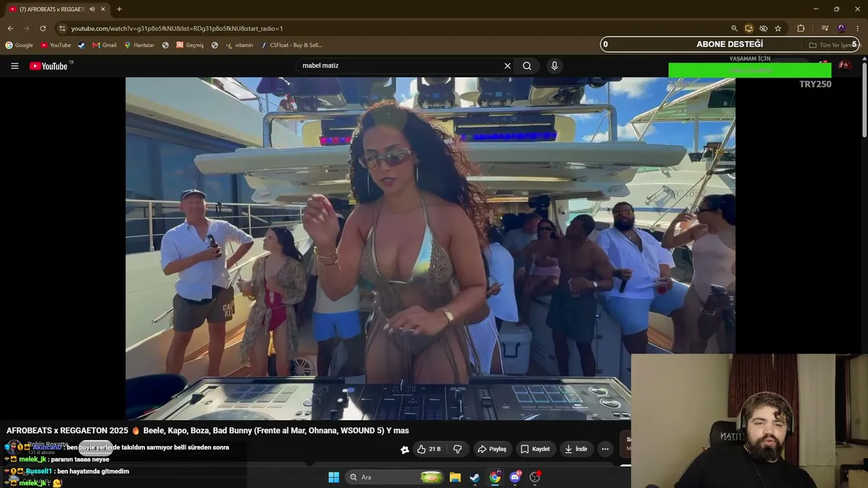This screenshot has height=488, width=868.
Task: Open the eye-slash icon in address bar
Action: coord(764,28)
